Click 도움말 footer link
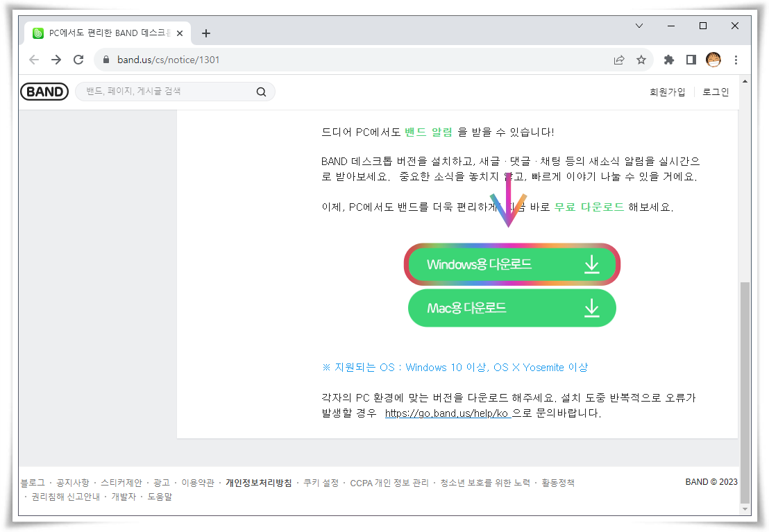Image resolution: width=769 pixels, height=532 pixels. click(x=160, y=497)
